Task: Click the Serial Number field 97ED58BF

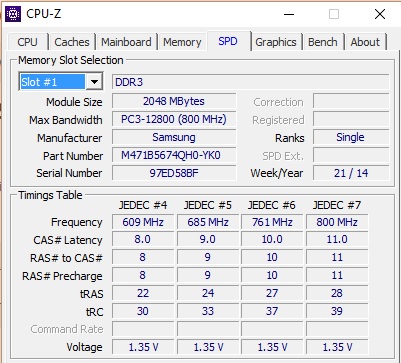Action: [174, 173]
